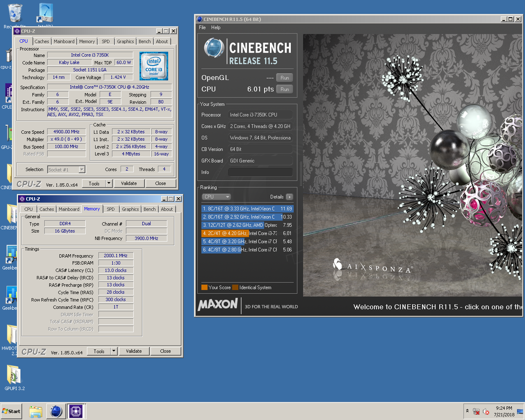Click the orange Your Score legend swatch

coord(204,288)
